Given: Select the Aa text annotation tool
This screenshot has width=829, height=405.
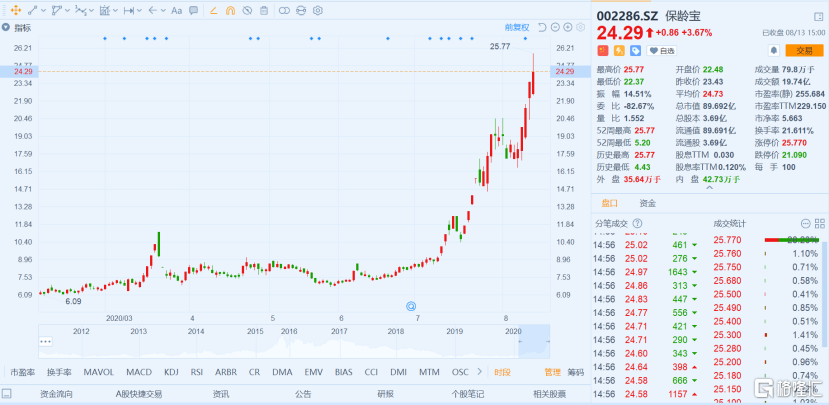Looking at the screenshot, I should 177,10.
